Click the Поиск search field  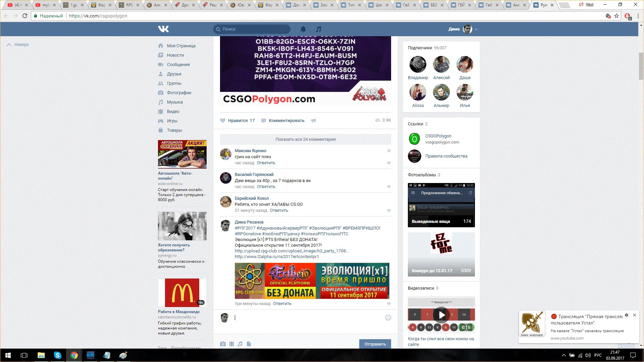click(252, 29)
